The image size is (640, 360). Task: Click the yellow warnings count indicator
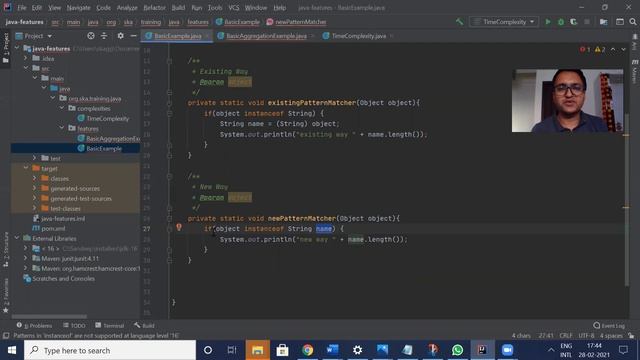tap(600, 49)
